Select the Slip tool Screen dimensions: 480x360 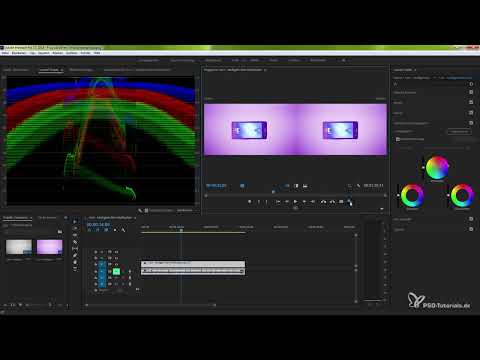(75, 249)
